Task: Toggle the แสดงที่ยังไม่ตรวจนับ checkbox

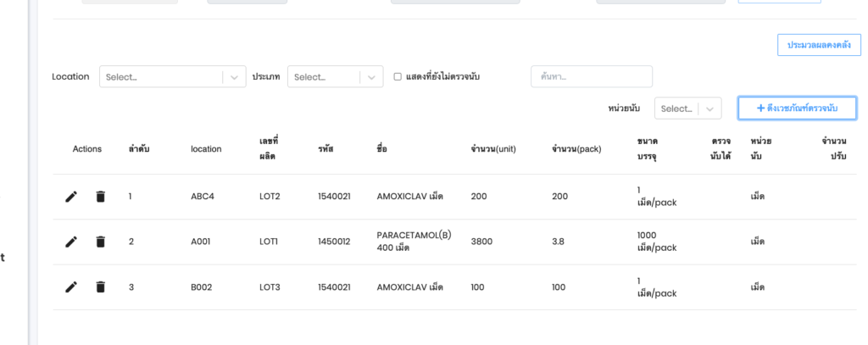Action: [x=398, y=77]
